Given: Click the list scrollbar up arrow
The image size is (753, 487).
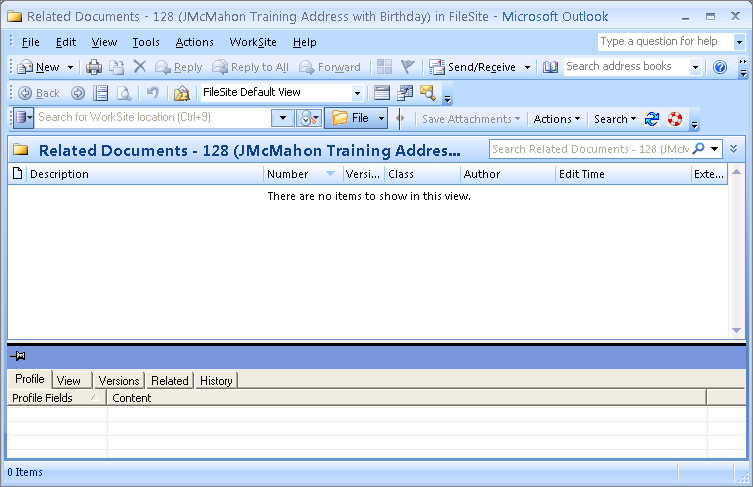Looking at the screenshot, I should [x=736, y=172].
